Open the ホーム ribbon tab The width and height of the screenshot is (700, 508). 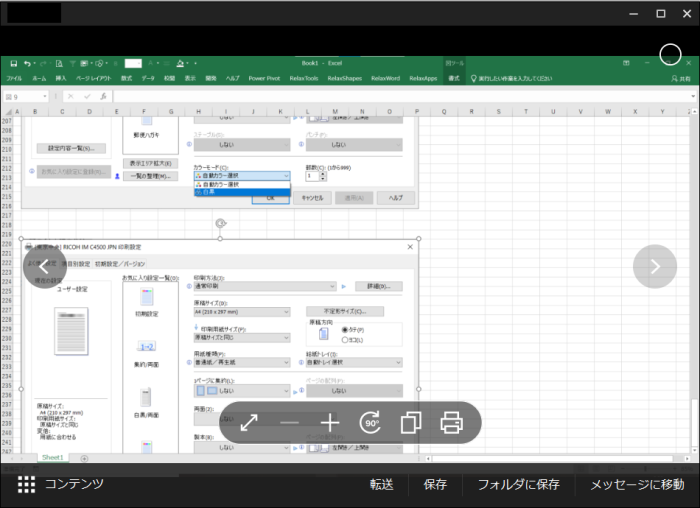39,79
